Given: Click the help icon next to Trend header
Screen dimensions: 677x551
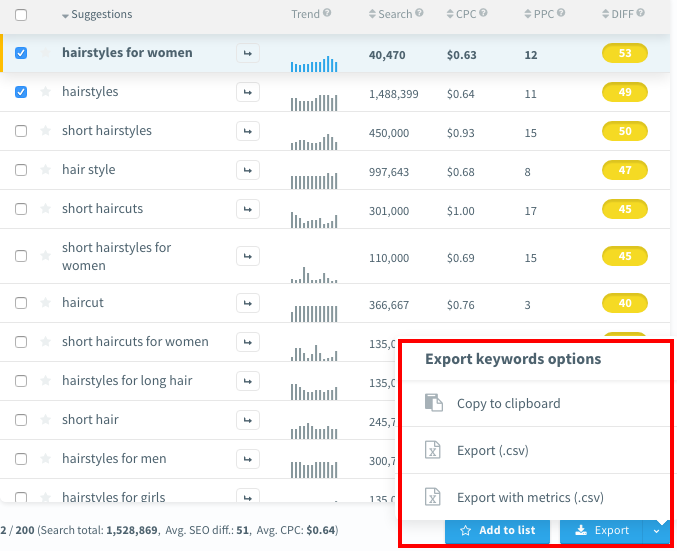Looking at the screenshot, I should (x=327, y=14).
